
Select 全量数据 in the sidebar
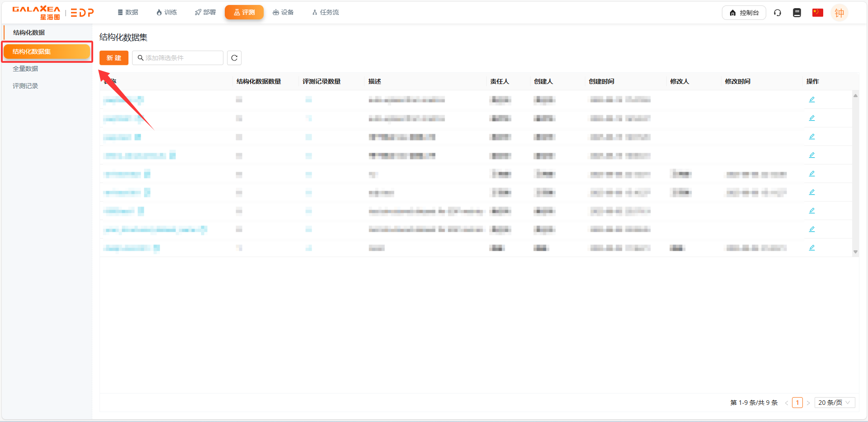click(x=25, y=69)
